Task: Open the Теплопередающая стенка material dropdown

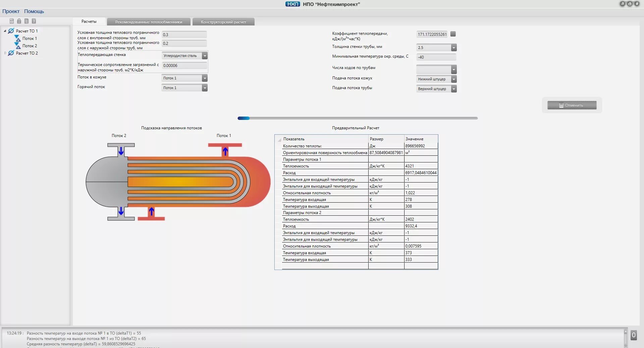Action: tap(205, 56)
